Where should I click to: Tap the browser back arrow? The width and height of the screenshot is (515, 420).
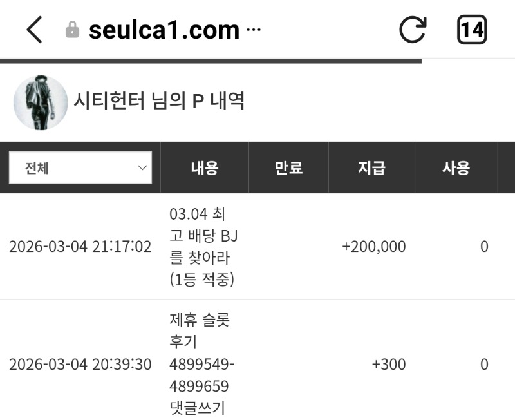(35, 30)
